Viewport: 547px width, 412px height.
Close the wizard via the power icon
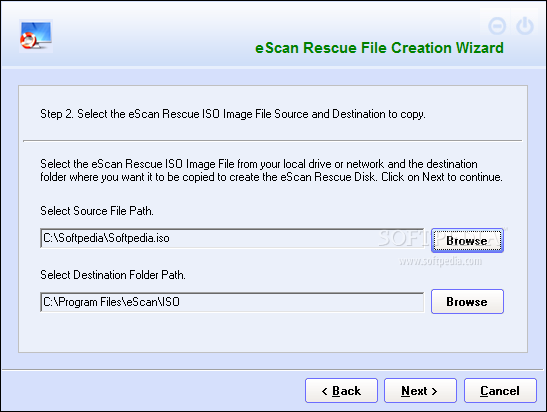(x=525, y=27)
